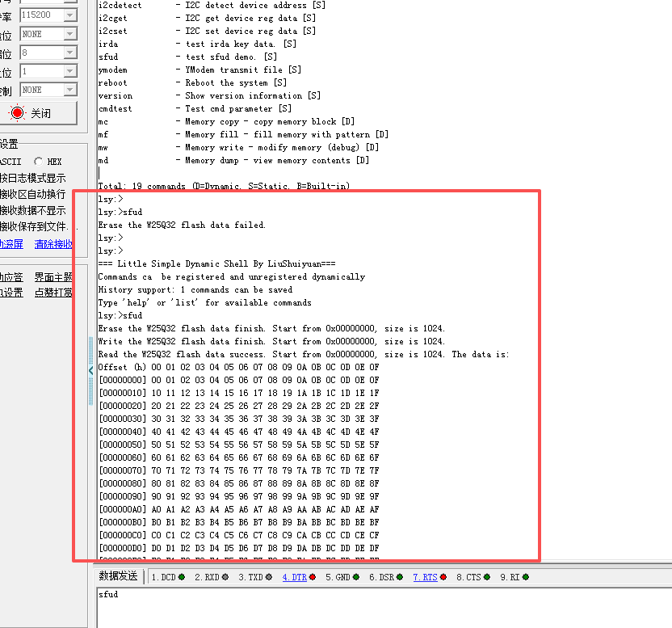Click the [00000040] hex dump row
672x628 pixels.
click(x=239, y=432)
